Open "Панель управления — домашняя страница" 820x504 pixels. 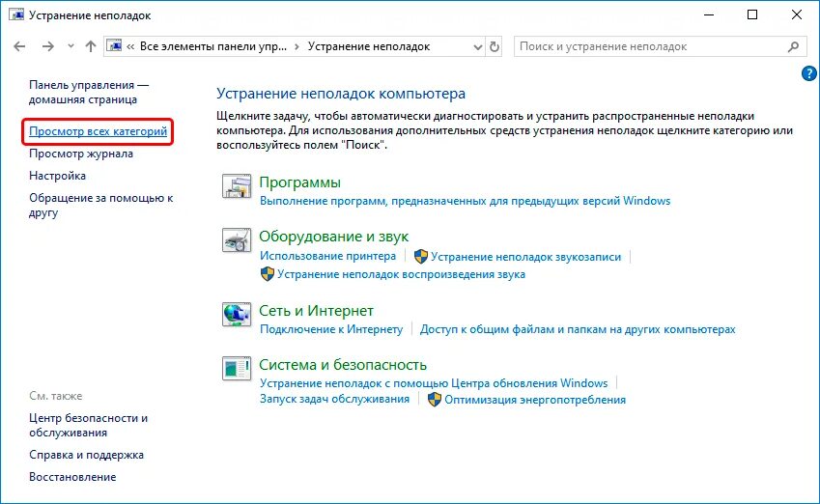click(x=89, y=92)
